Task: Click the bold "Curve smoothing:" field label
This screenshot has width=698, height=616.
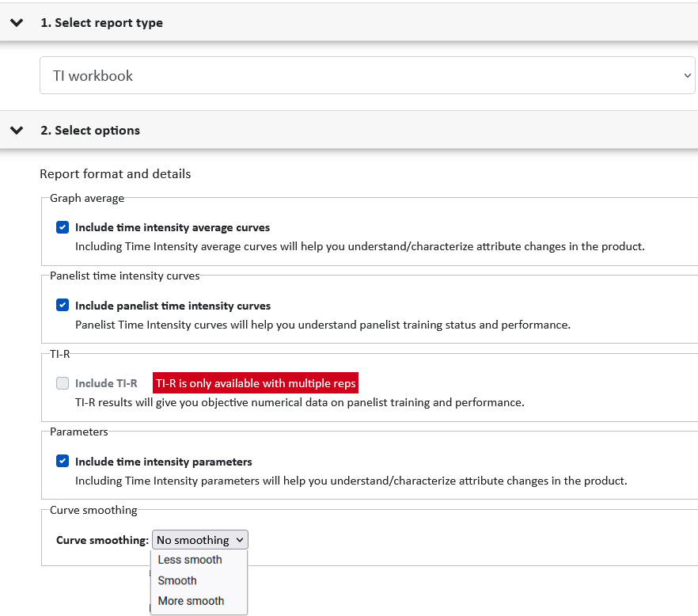Action: tap(102, 540)
